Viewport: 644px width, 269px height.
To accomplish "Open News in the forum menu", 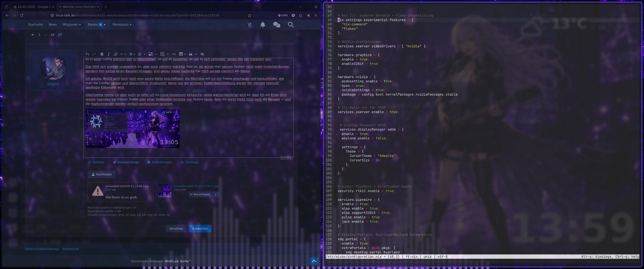I will pyautogui.click(x=53, y=24).
